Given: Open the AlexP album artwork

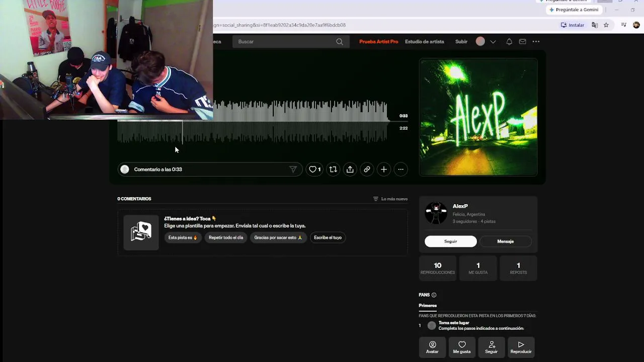Looking at the screenshot, I should (x=478, y=117).
